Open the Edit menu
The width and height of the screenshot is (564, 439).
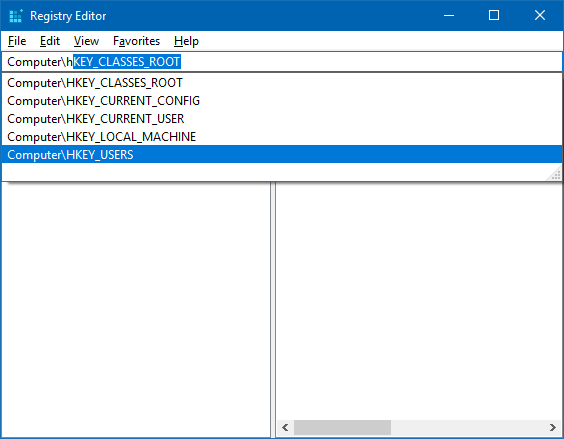coord(50,41)
